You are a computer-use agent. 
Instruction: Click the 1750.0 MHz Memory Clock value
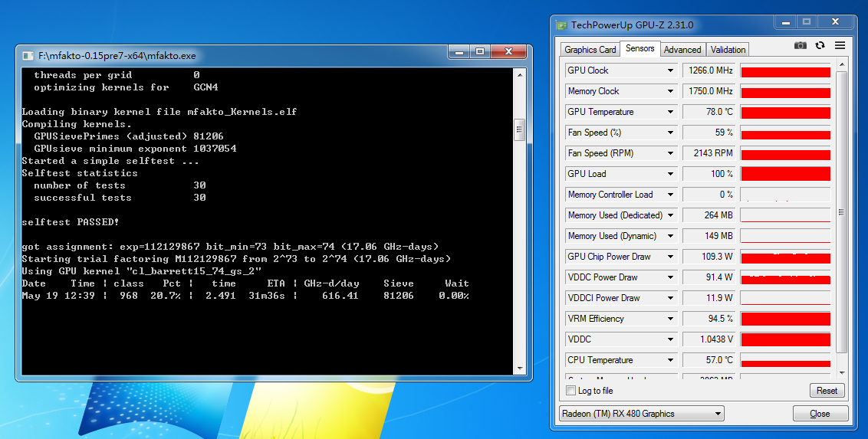(709, 91)
